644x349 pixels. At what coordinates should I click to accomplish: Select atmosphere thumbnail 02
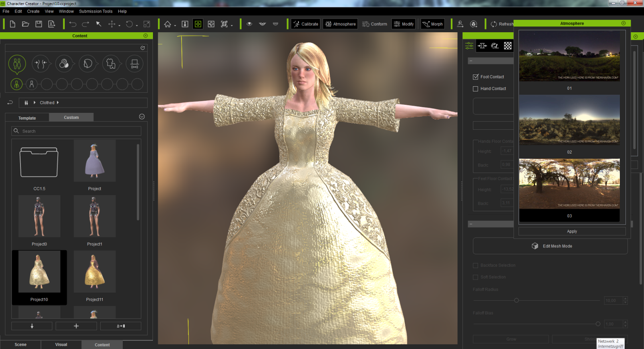click(x=569, y=120)
